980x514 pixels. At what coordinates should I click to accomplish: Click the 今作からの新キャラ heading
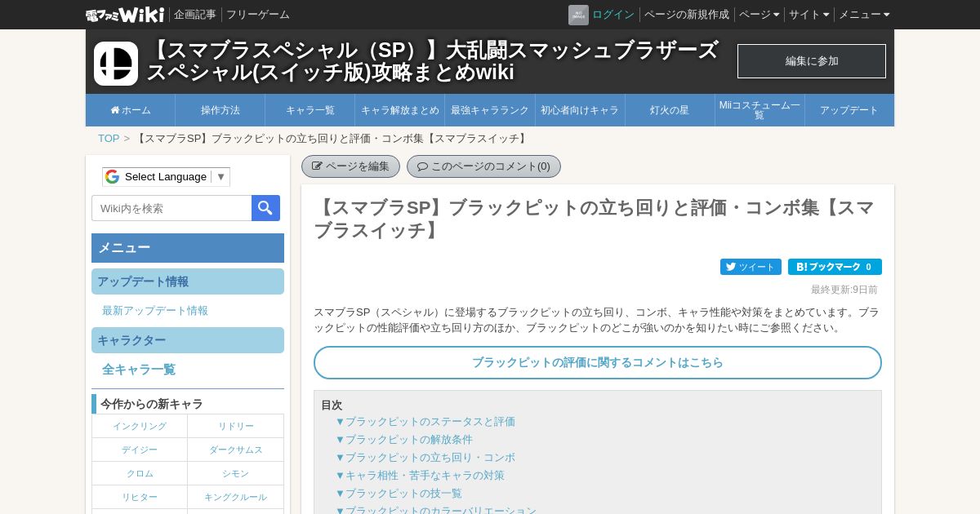click(x=152, y=404)
